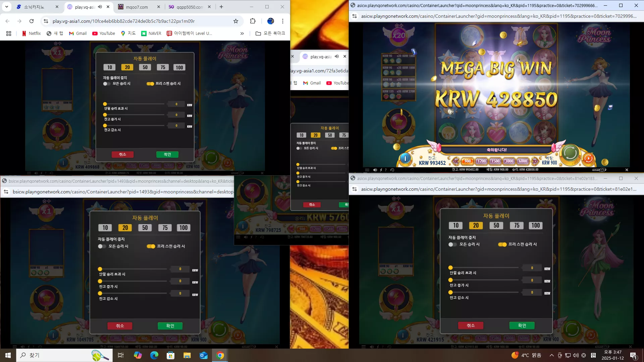Image resolution: width=644 pixels, height=362 pixels.
Task: Open game history icon in big-win game footer
Action: click(392, 170)
